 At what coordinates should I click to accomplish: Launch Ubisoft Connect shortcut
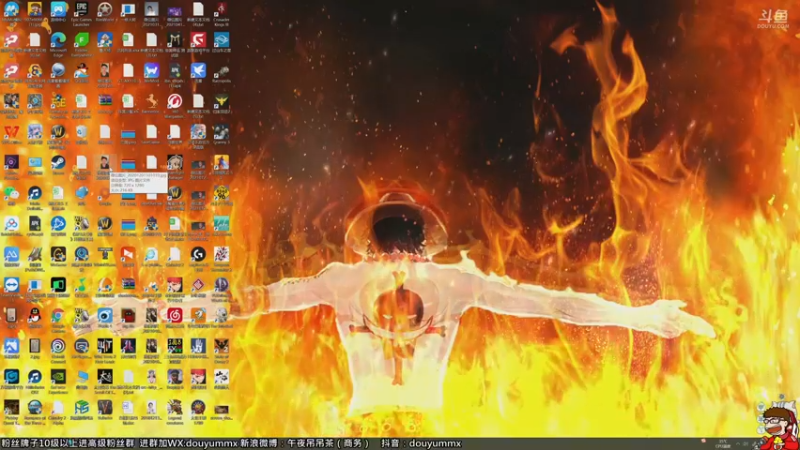58,346
